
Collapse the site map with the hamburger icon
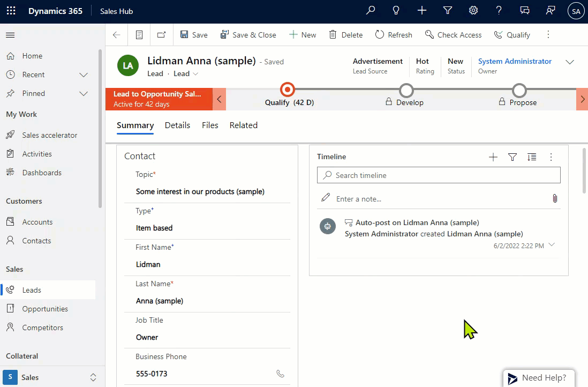tap(10, 34)
